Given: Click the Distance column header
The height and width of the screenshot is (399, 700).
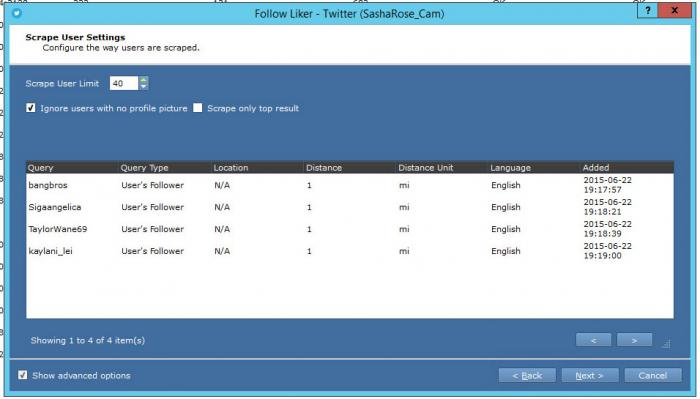Looking at the screenshot, I should tap(350, 167).
